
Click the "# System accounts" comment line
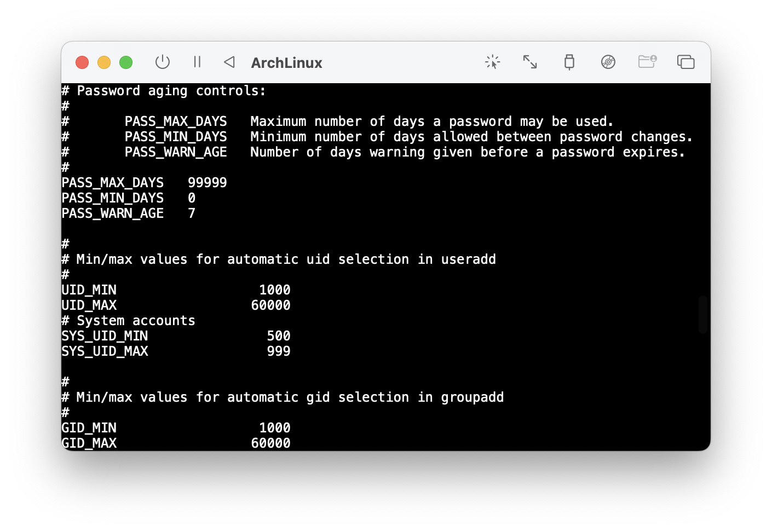(128, 321)
